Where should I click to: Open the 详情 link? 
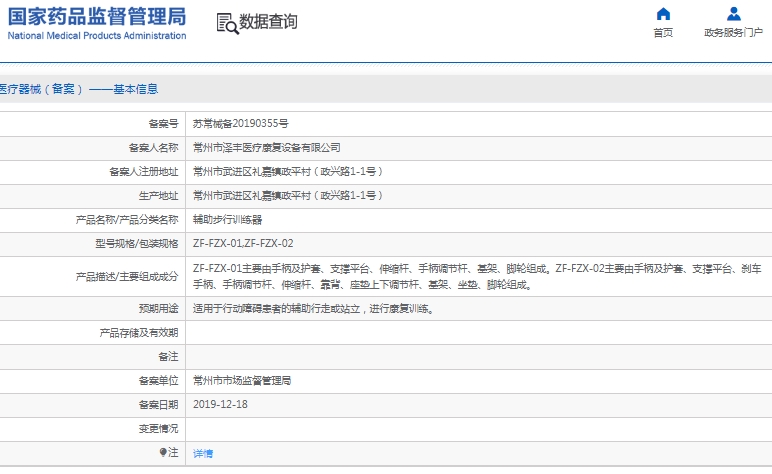click(x=203, y=453)
